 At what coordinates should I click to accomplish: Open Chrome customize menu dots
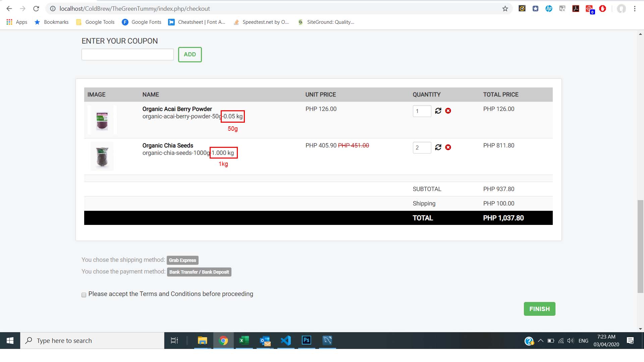click(635, 9)
